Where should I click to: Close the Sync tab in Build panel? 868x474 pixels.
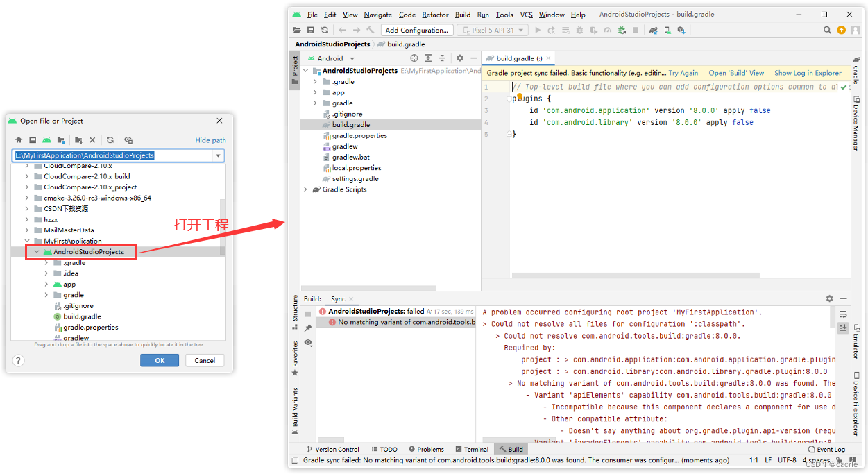350,299
